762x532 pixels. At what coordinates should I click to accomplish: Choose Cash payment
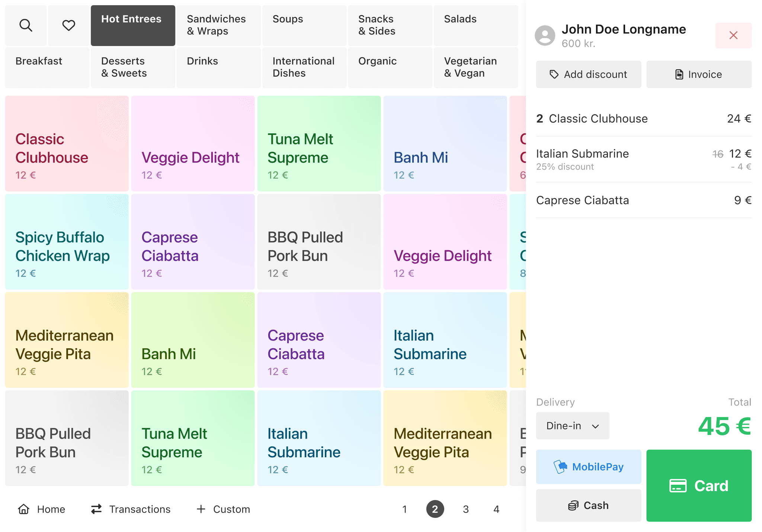click(x=588, y=505)
